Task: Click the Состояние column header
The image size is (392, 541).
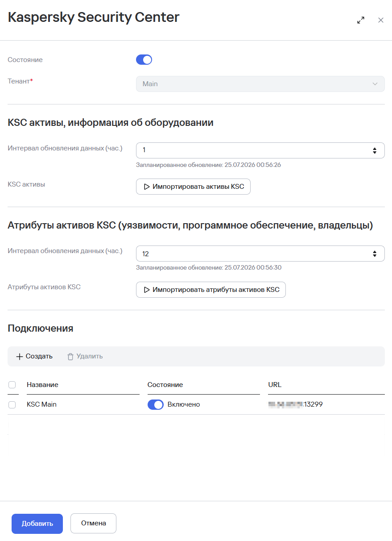Action: [165, 385]
